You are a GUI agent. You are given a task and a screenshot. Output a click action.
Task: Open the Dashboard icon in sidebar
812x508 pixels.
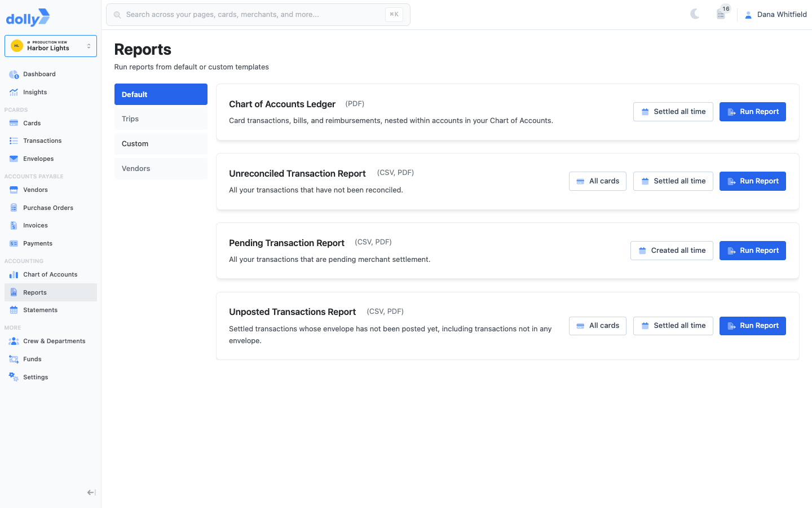(x=14, y=75)
